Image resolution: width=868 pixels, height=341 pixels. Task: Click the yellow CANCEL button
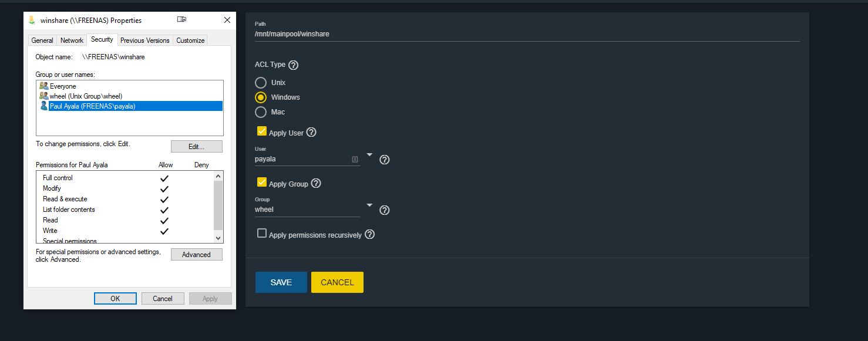(x=337, y=282)
